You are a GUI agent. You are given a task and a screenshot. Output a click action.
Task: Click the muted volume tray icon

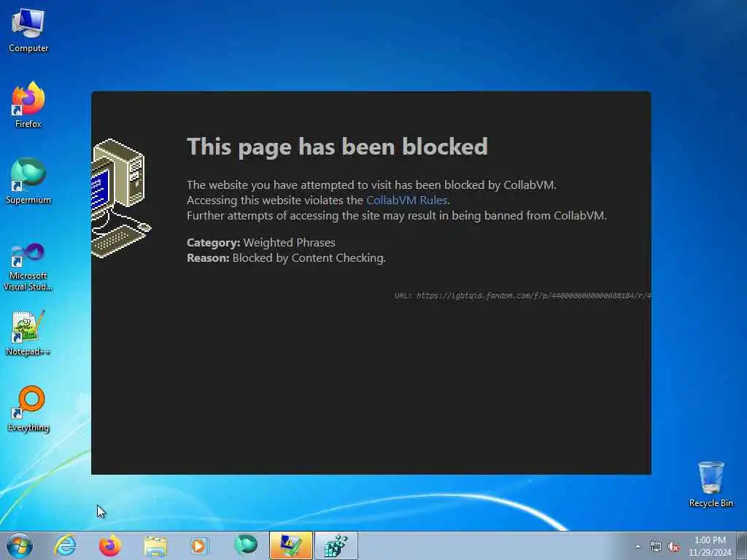click(x=673, y=547)
